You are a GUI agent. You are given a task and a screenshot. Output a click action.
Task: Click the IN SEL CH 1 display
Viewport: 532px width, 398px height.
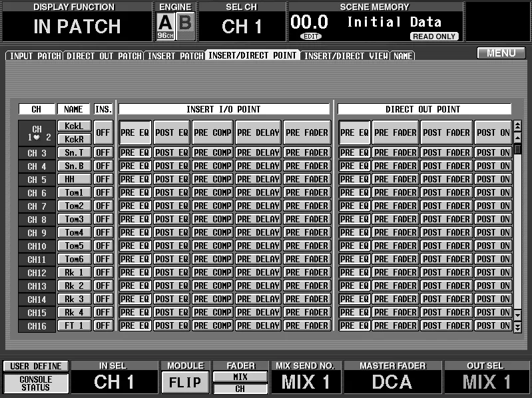click(x=114, y=382)
